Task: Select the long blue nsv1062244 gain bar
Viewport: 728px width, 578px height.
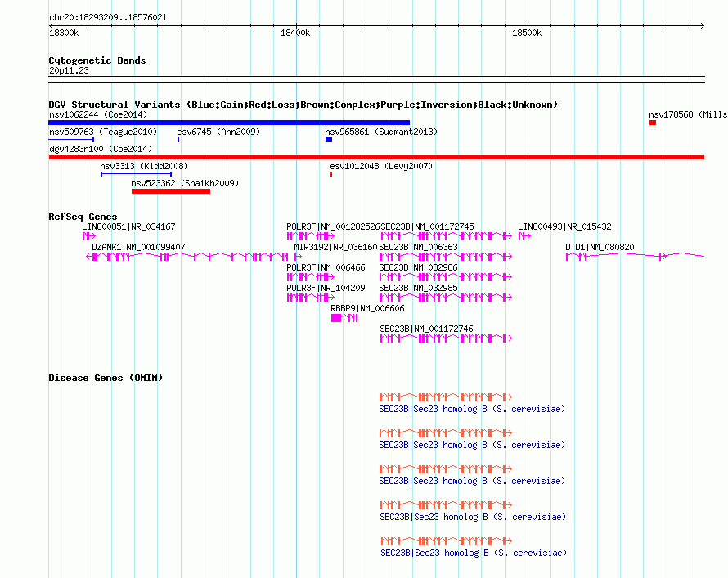Action: (x=229, y=123)
